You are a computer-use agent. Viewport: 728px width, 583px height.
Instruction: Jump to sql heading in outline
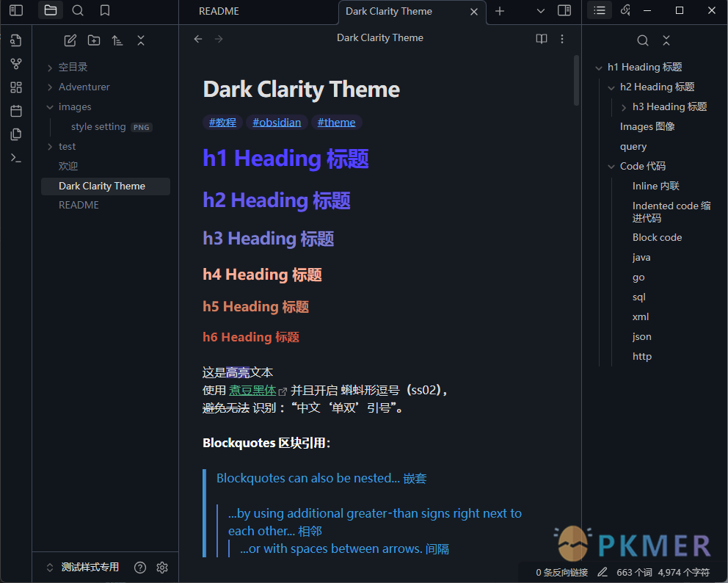click(639, 297)
